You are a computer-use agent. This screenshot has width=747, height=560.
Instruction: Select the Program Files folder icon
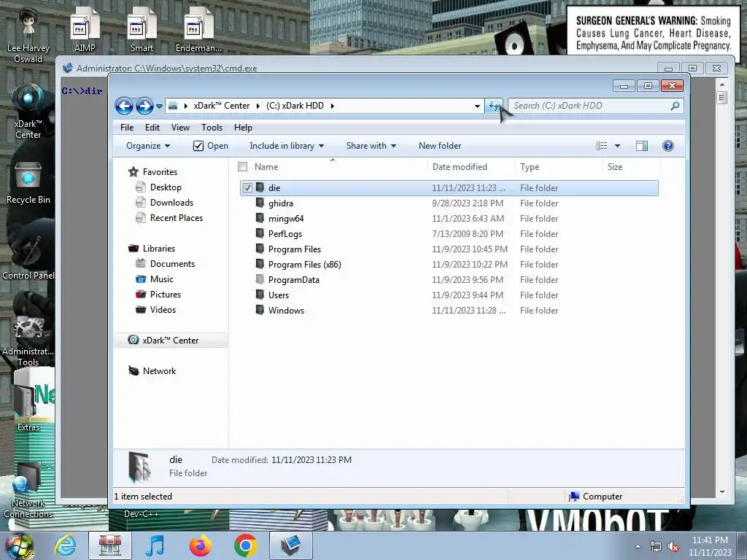coord(260,249)
